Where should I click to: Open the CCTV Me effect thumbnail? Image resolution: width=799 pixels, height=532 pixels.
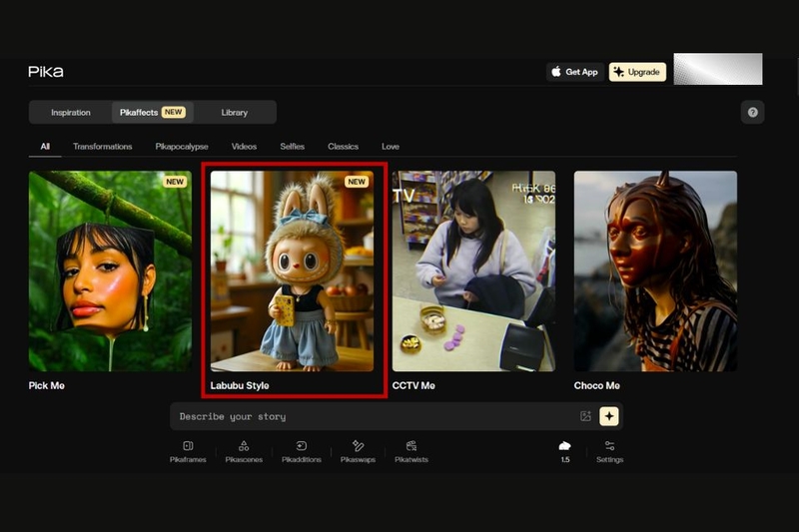473,270
